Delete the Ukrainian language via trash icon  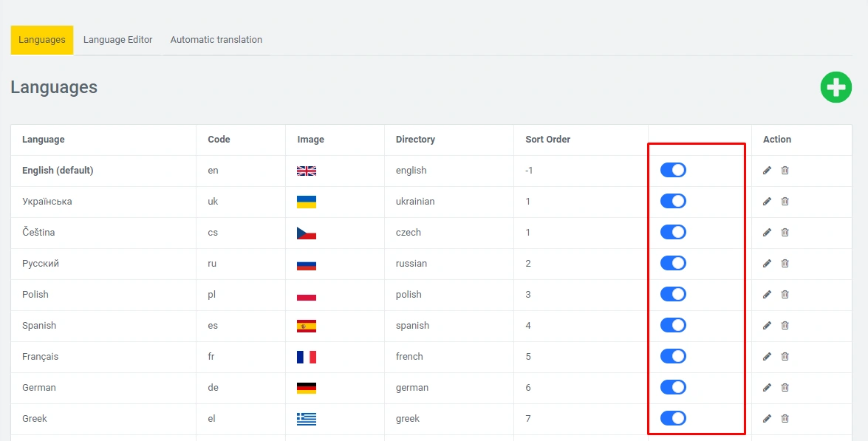point(785,202)
